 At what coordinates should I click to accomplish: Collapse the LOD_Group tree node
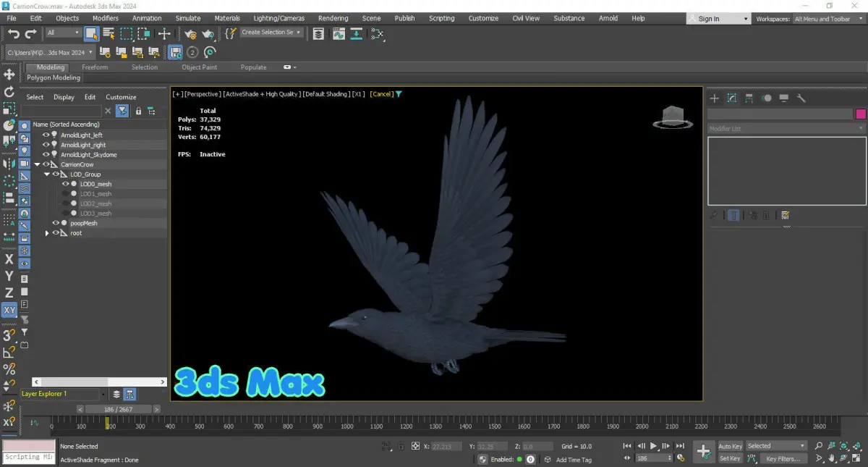pyautogui.click(x=47, y=174)
